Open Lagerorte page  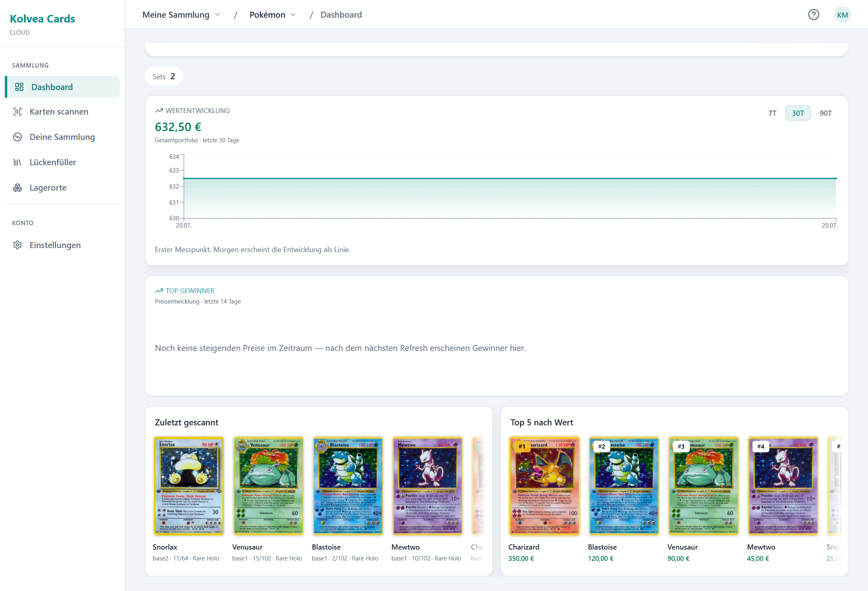62,188
